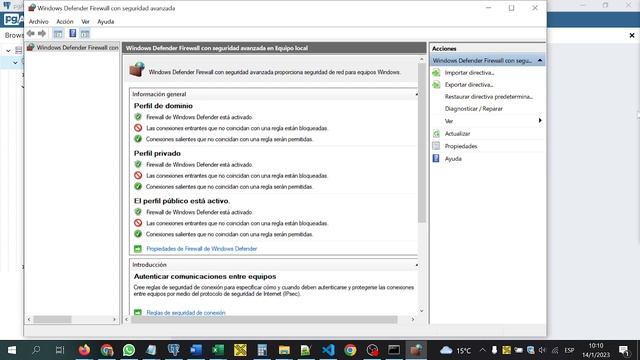Screen dimensions: 640x360
Task: Click the Exportar directiva icon
Action: (x=436, y=85)
